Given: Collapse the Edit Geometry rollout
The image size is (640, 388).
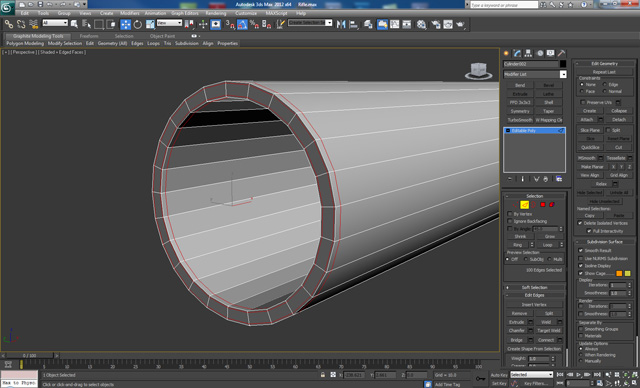Looking at the screenshot, I should click(605, 64).
